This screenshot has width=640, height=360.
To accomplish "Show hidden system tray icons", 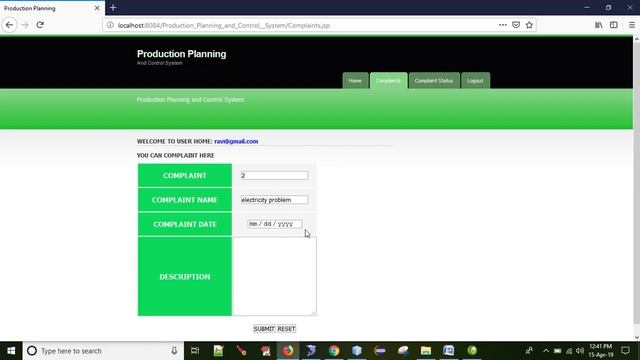I will 546,351.
